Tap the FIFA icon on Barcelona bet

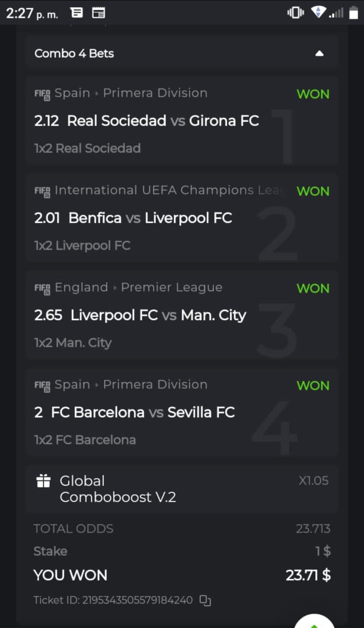point(42,386)
